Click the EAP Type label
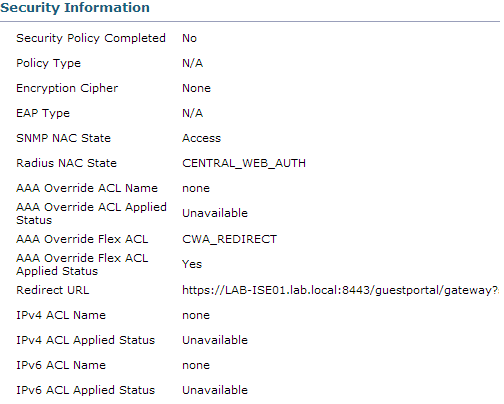 [x=43, y=113]
